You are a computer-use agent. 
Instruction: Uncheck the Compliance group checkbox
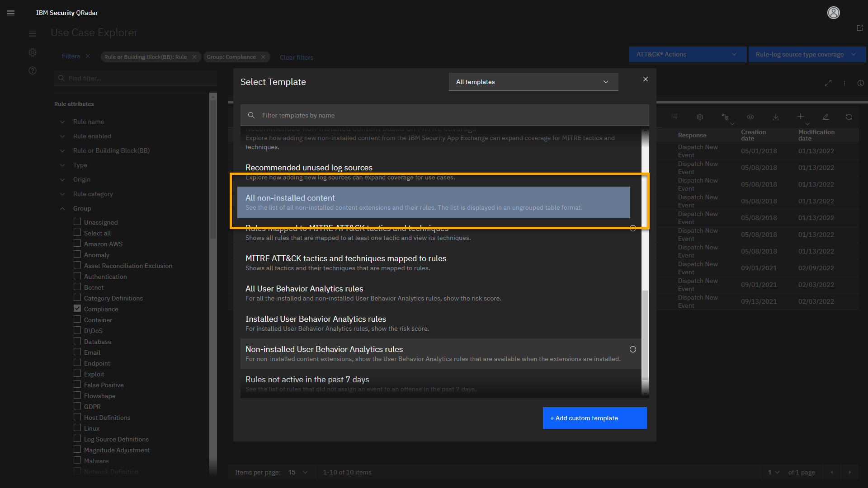coord(77,309)
